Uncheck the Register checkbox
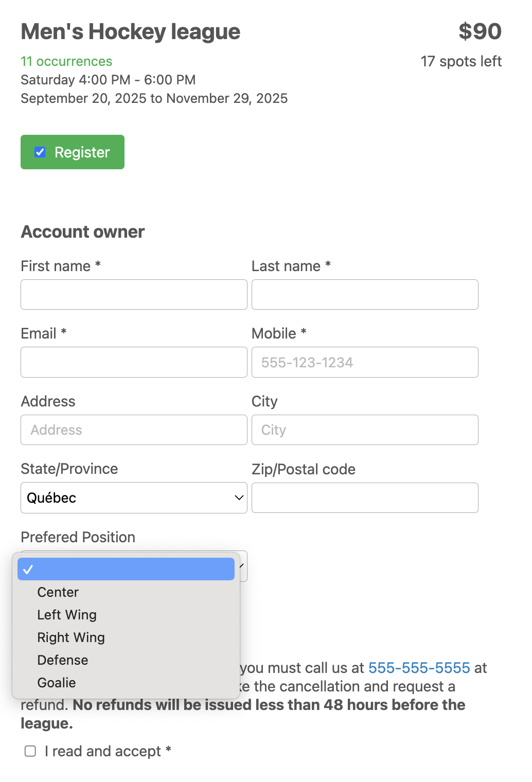The width and height of the screenshot is (532, 782). pyautogui.click(x=40, y=152)
